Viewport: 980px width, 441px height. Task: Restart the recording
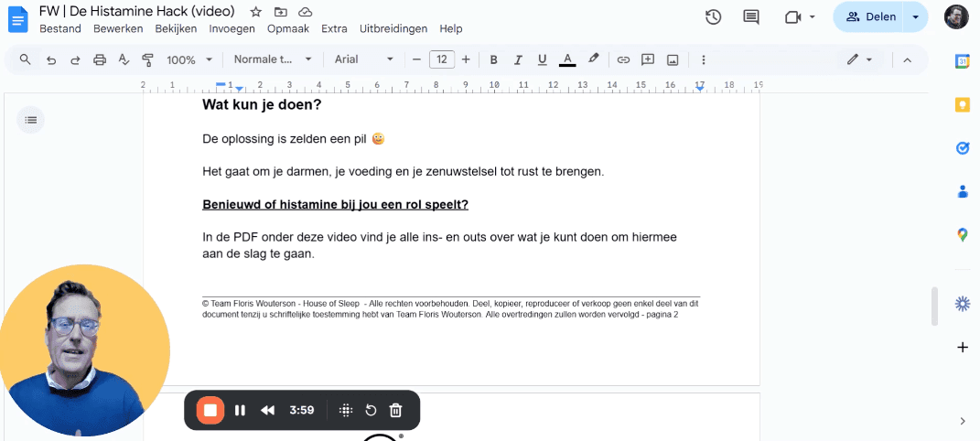pos(371,411)
